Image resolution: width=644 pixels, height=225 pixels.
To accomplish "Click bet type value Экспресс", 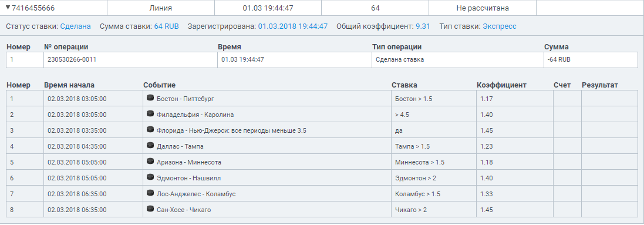I will coord(500,26).
